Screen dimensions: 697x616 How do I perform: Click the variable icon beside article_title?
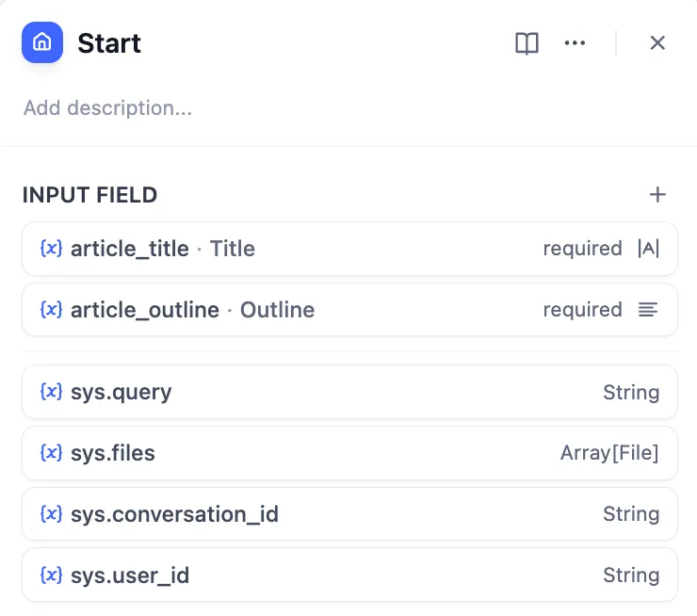pyautogui.click(x=52, y=249)
